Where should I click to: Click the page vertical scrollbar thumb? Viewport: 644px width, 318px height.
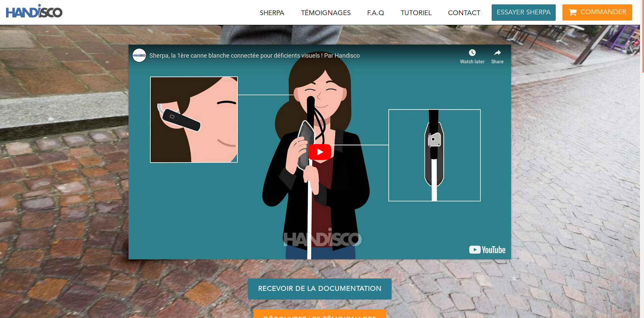coord(642,36)
